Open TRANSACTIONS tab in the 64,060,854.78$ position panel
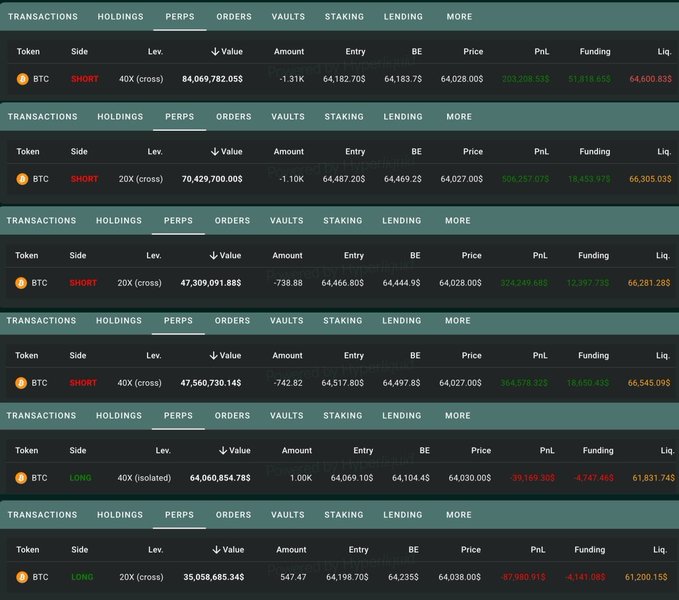Viewport: 679px width, 600px height. point(41,416)
